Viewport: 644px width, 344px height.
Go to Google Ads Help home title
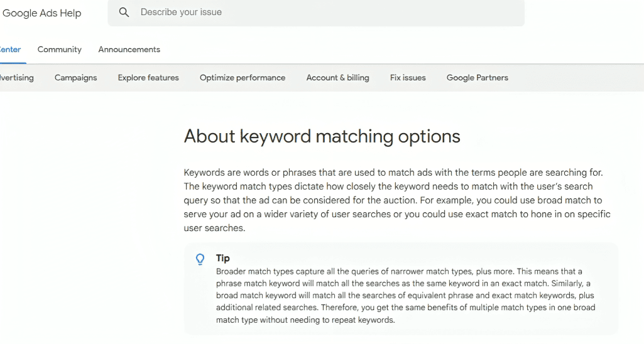coord(42,13)
